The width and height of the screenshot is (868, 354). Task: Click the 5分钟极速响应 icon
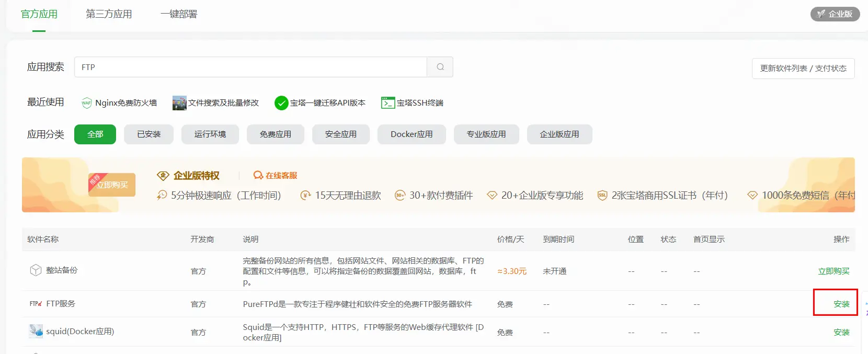pos(162,195)
